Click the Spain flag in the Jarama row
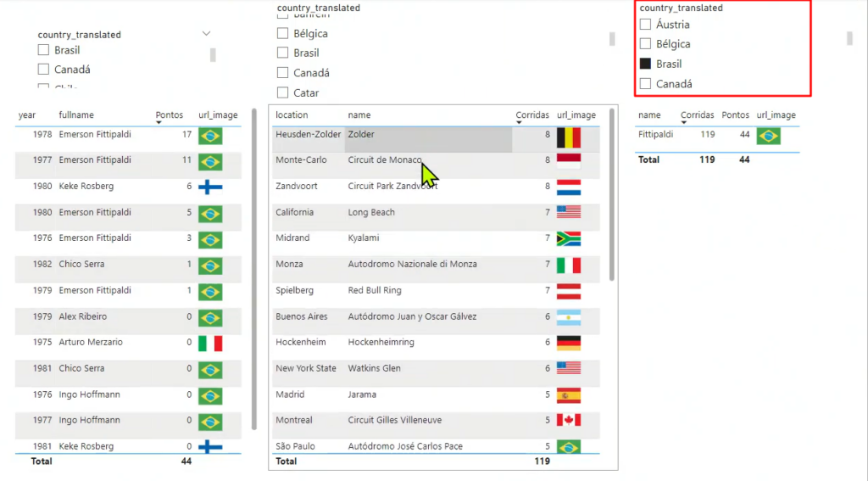 568,395
